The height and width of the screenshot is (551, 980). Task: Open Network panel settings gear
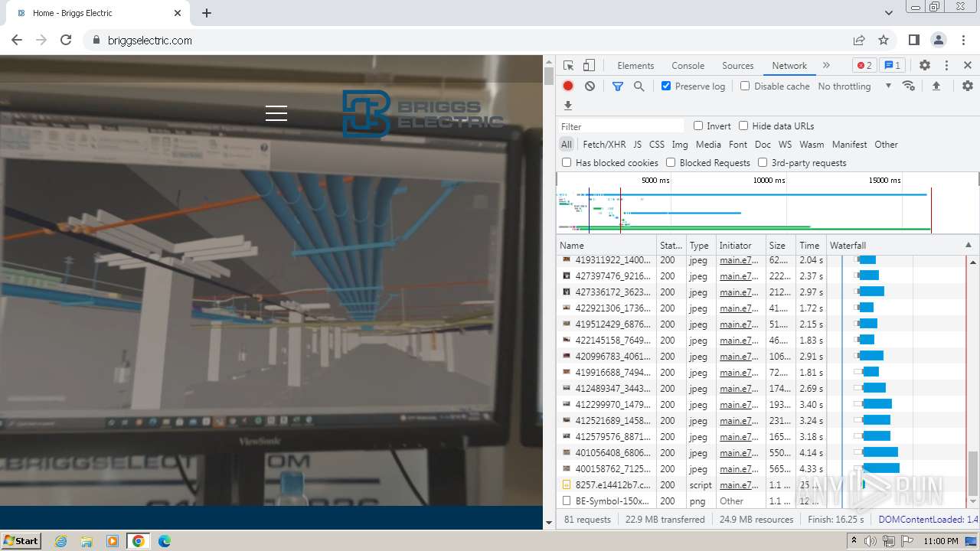click(x=968, y=86)
